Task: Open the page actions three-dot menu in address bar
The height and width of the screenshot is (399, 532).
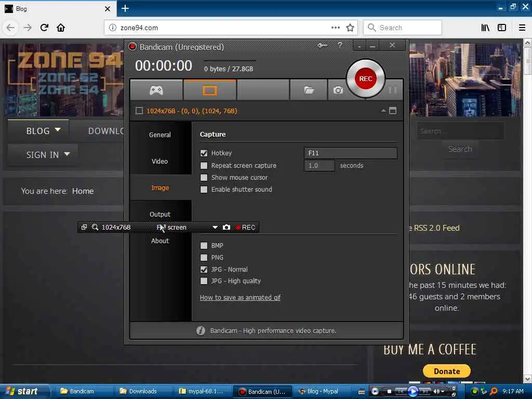Action: pos(335,28)
